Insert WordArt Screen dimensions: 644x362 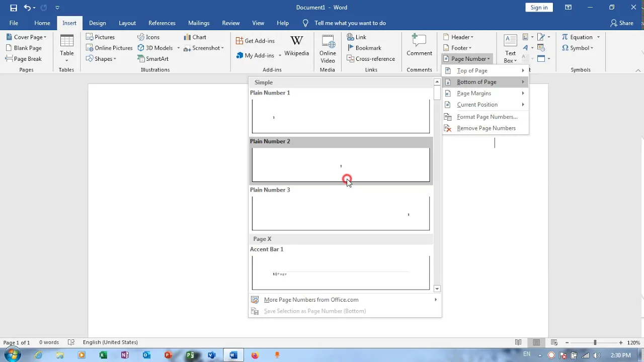pyautogui.click(x=527, y=48)
